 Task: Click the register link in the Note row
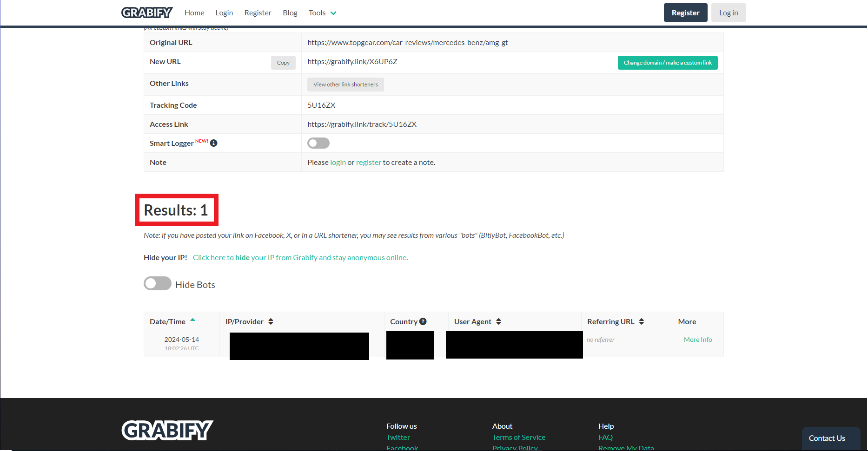coord(369,163)
